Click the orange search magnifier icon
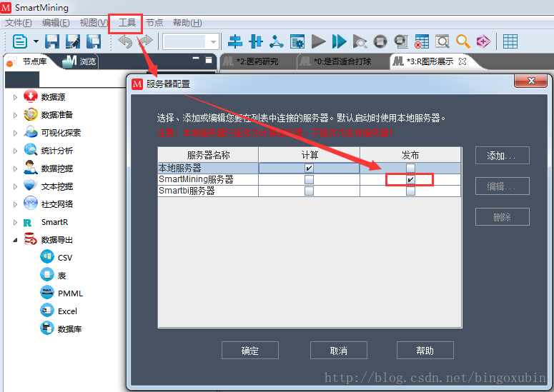The height and width of the screenshot is (392, 554). tap(463, 41)
